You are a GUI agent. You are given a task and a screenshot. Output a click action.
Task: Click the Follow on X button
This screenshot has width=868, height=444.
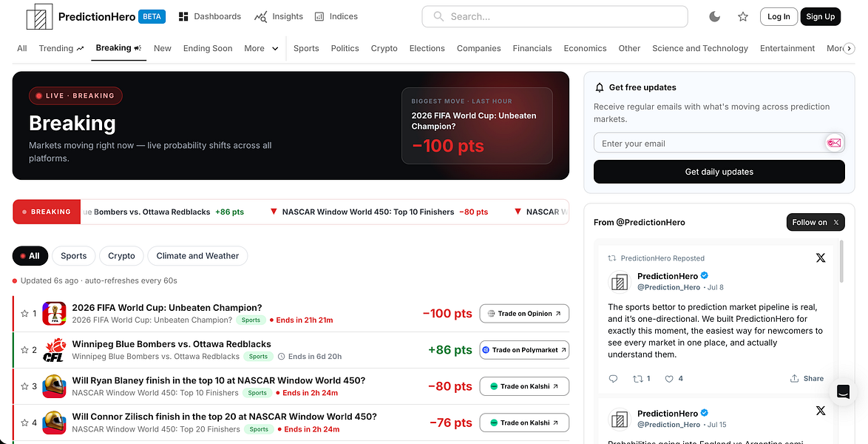[816, 222]
